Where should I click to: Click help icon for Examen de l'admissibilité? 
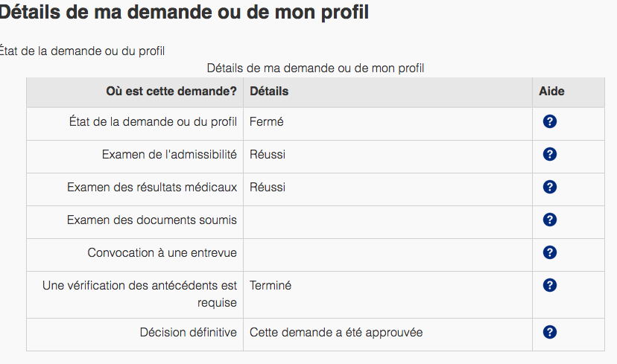pos(550,154)
